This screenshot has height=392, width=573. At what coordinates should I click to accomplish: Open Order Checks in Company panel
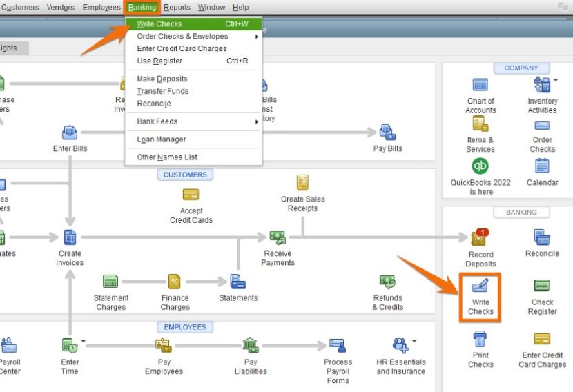click(542, 126)
